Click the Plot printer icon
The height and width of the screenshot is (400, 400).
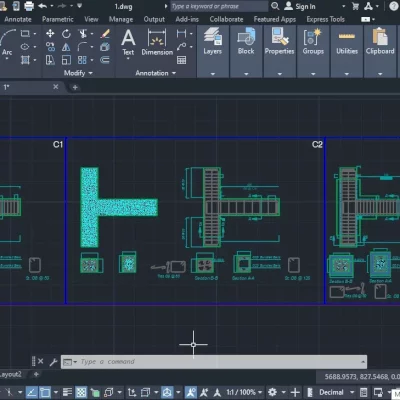tap(29, 6)
